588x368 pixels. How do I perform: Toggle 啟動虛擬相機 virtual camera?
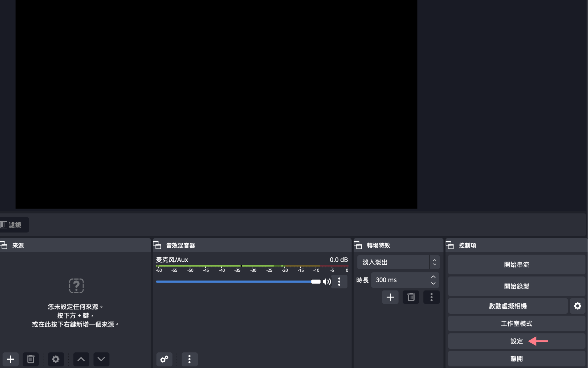point(508,306)
